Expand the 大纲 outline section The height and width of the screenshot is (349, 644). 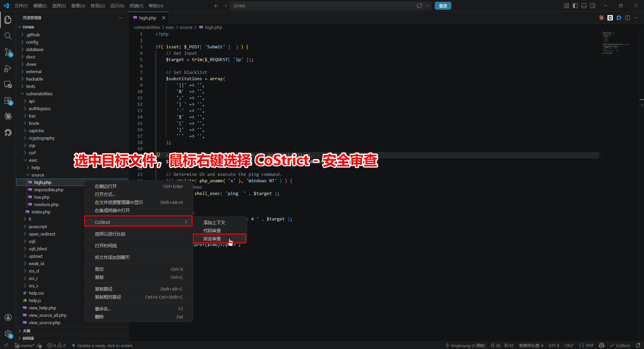coord(26,331)
